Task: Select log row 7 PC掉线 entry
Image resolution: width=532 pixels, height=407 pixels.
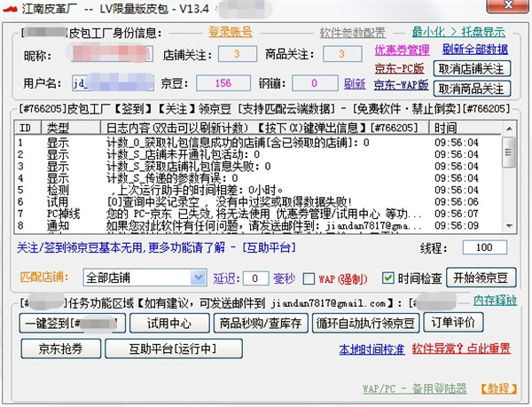Action: (258, 214)
